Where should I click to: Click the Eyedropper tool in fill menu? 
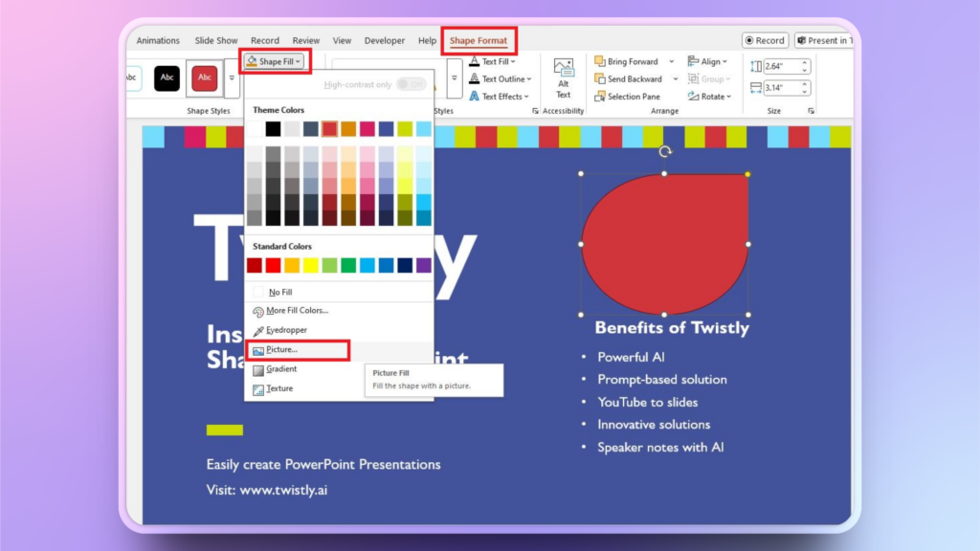[286, 330]
